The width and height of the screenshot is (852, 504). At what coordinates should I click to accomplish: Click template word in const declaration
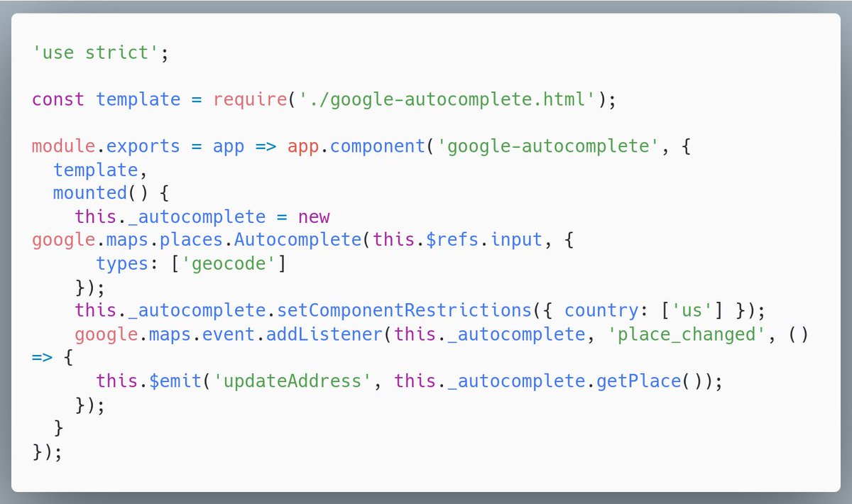click(138, 99)
